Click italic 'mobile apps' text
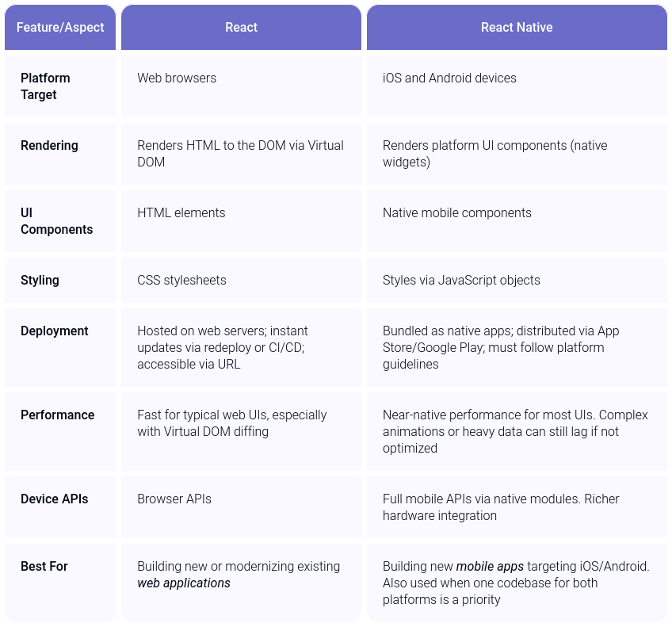This screenshot has height=627, width=672. 490,566
